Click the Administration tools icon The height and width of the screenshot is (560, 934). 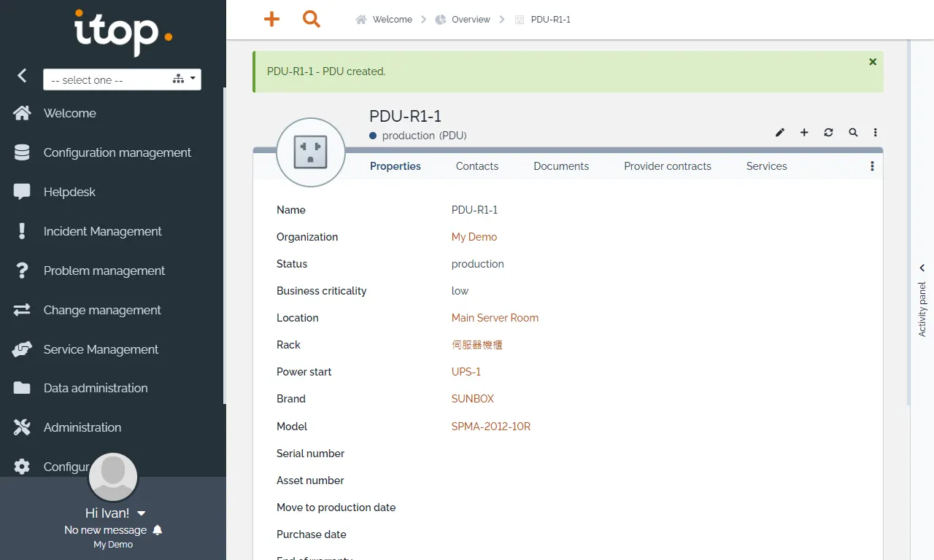(x=22, y=427)
